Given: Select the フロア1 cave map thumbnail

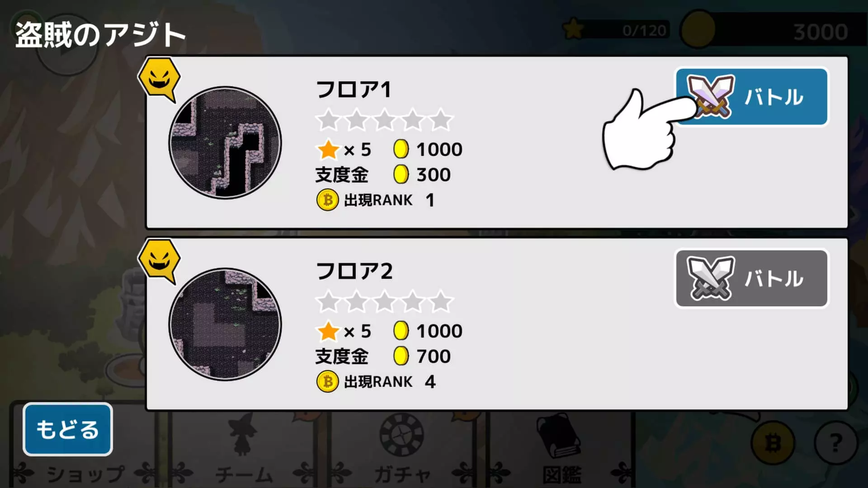Looking at the screenshot, I should (225, 143).
